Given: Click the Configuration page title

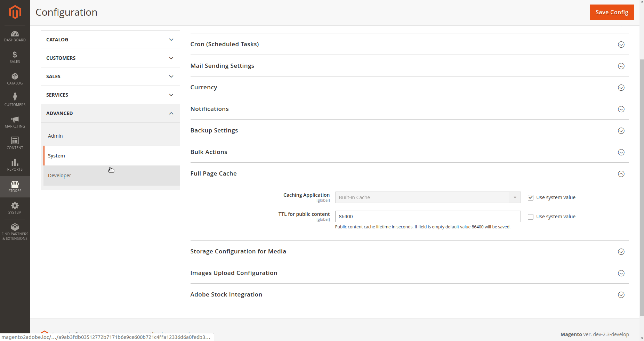Looking at the screenshot, I should pyautogui.click(x=66, y=12).
